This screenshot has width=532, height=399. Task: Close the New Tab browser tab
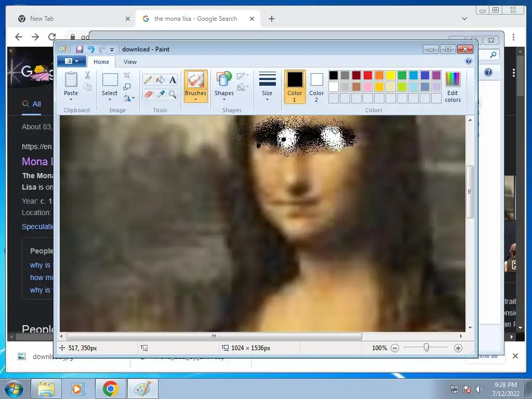point(128,19)
